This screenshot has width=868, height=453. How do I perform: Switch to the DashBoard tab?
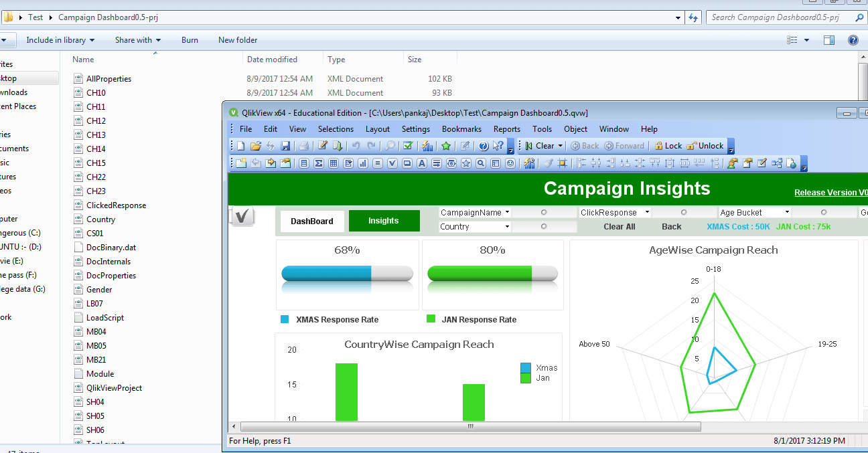[312, 221]
